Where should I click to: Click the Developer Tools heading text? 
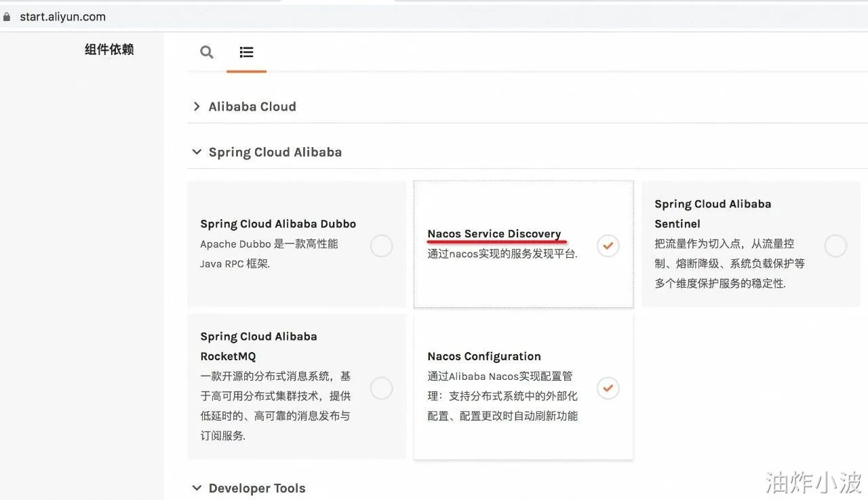pos(257,488)
